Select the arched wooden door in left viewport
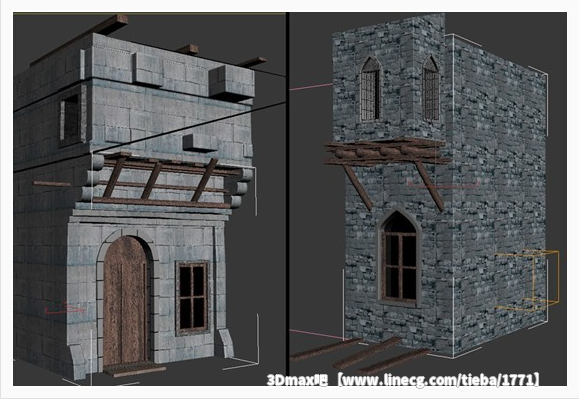 [126, 300]
